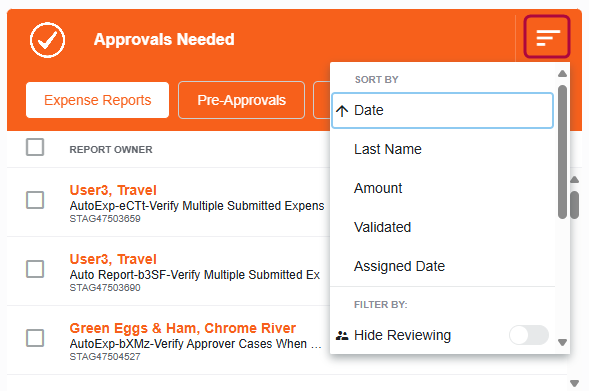Check the select-all box beside Report Owner

35,147
